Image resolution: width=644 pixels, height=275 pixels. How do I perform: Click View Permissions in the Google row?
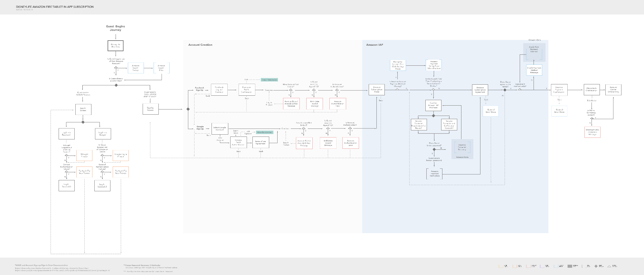265,132
